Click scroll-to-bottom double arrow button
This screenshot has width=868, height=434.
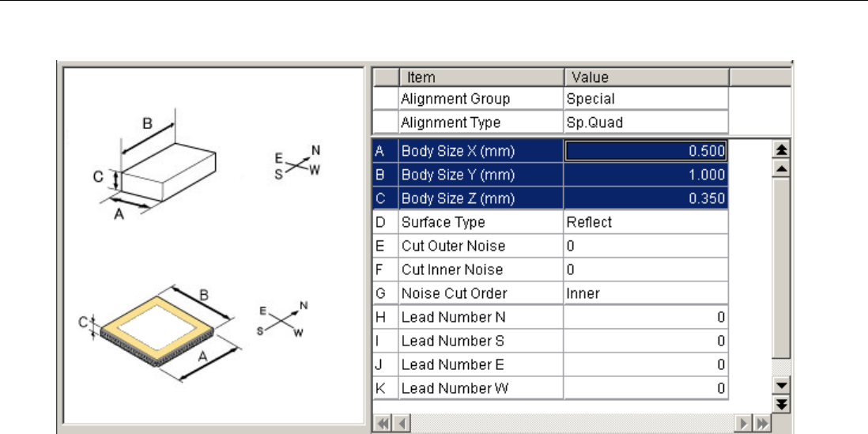pyautogui.click(x=781, y=403)
